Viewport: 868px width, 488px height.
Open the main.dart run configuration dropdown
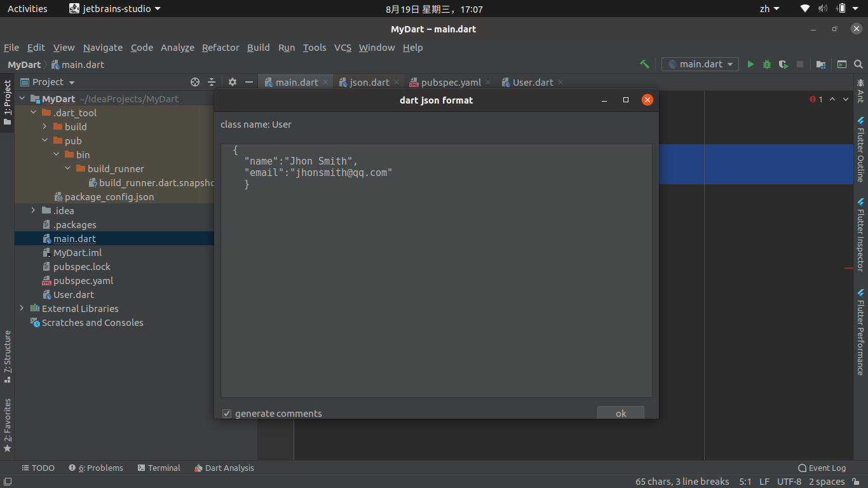700,64
